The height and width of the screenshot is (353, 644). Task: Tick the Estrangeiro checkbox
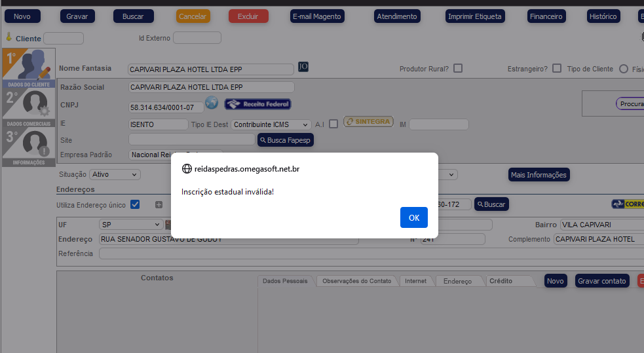point(557,68)
